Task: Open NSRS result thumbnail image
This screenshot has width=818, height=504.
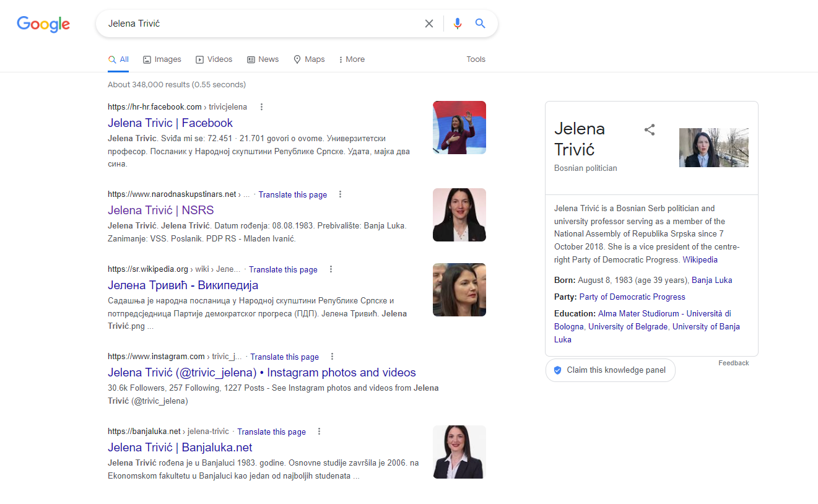Action: pos(459,215)
